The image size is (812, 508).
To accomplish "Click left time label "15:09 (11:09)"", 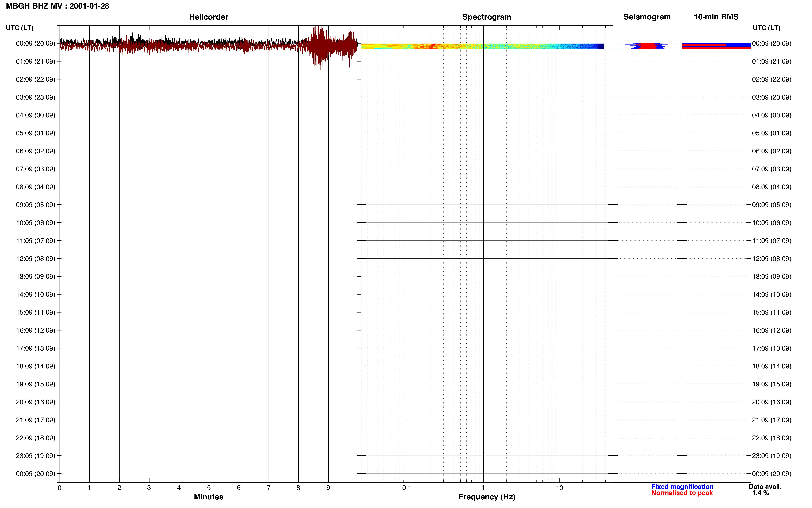I will pos(35,313).
